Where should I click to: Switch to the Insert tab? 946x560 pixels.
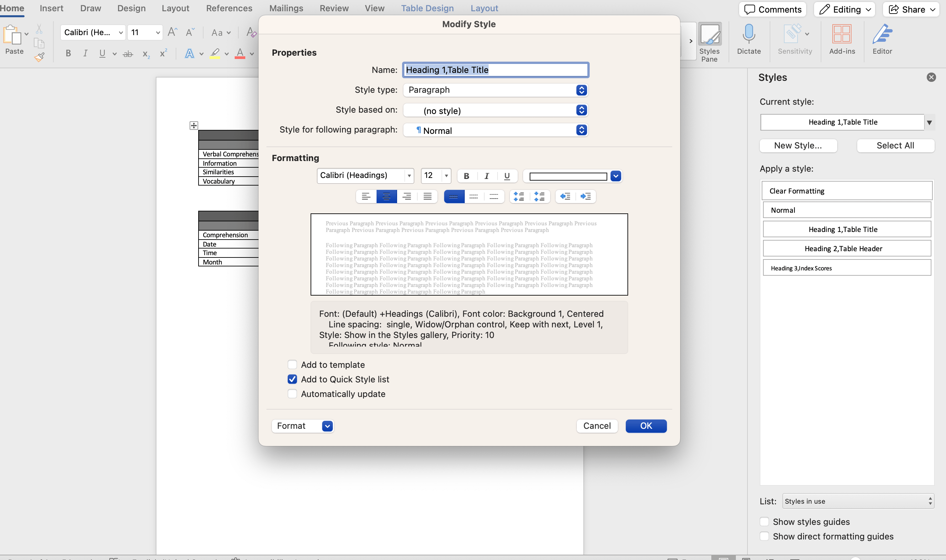(x=51, y=8)
